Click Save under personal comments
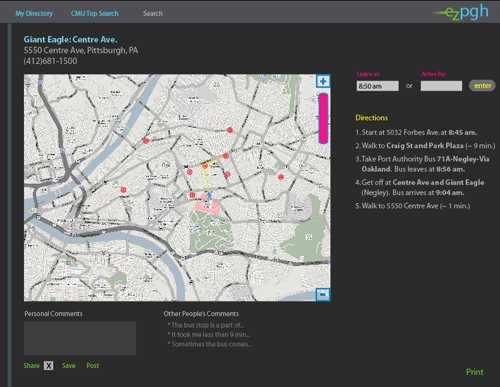The width and height of the screenshot is (500, 387). pos(69,366)
